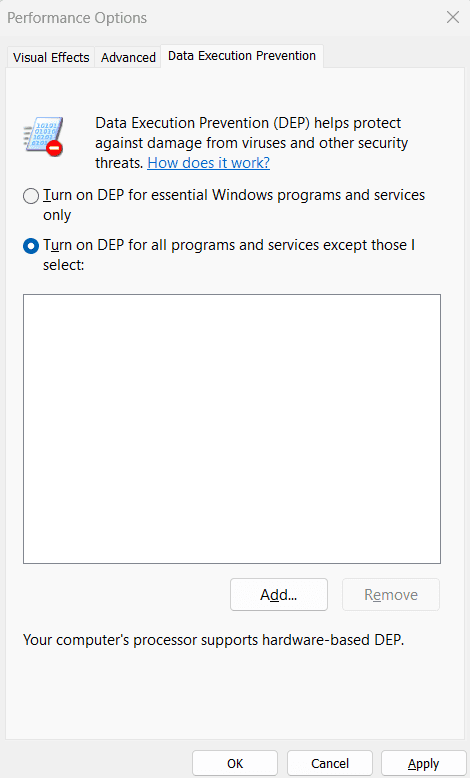Open the 'How does it work?' link
Screen dimensions: 470x778
208,163
